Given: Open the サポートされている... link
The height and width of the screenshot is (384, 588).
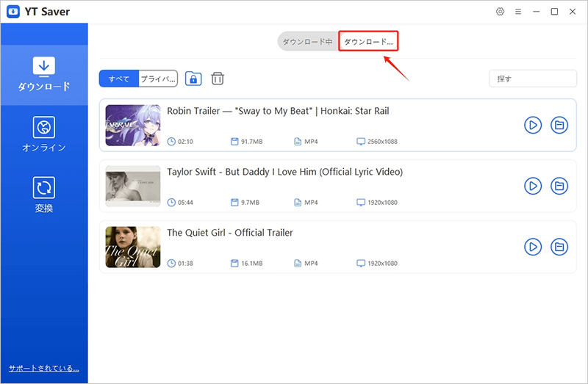Looking at the screenshot, I should tap(43, 368).
